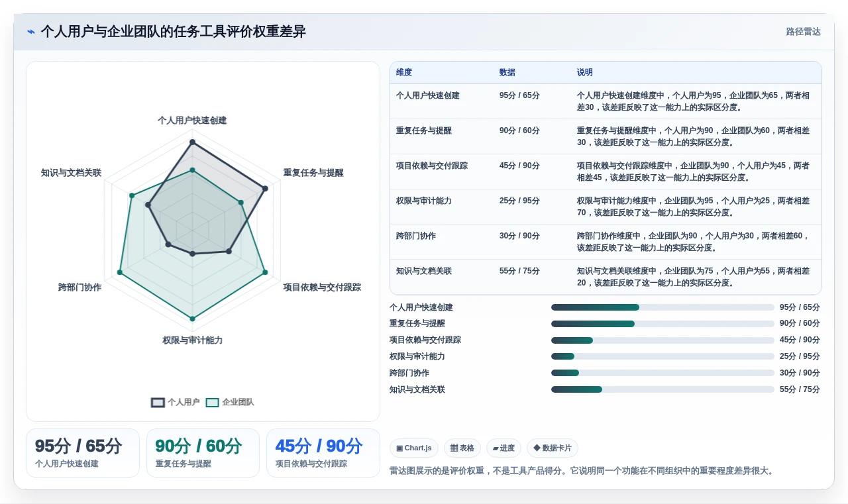This screenshot has width=848, height=504.
Task: Click 企业团队 point on 知识与文档关联 axis
Action: (132, 195)
